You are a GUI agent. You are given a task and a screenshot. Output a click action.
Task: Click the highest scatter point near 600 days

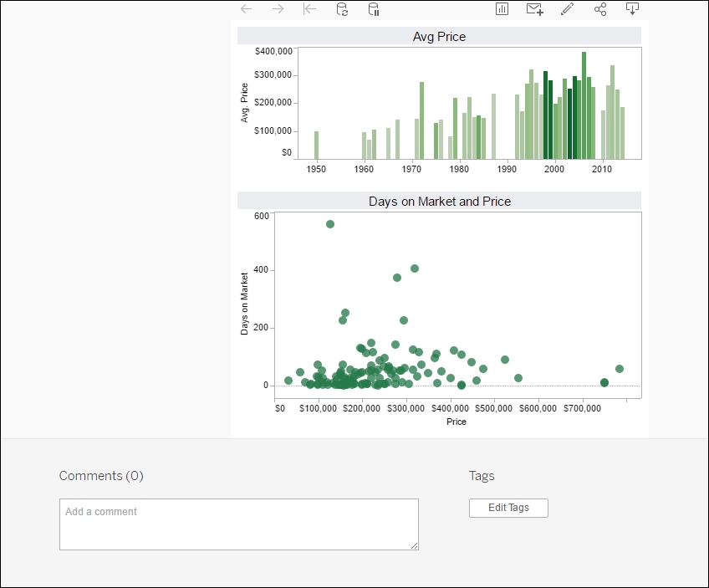point(329,223)
